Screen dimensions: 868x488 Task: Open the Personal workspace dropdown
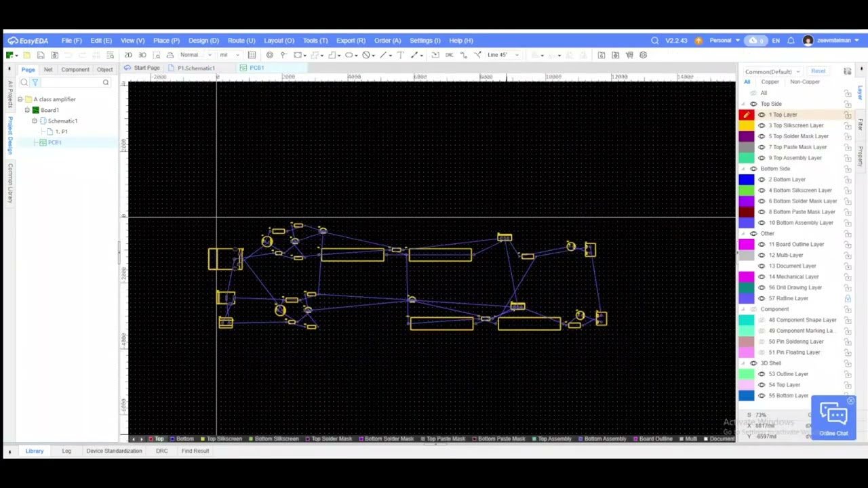pyautogui.click(x=724, y=41)
